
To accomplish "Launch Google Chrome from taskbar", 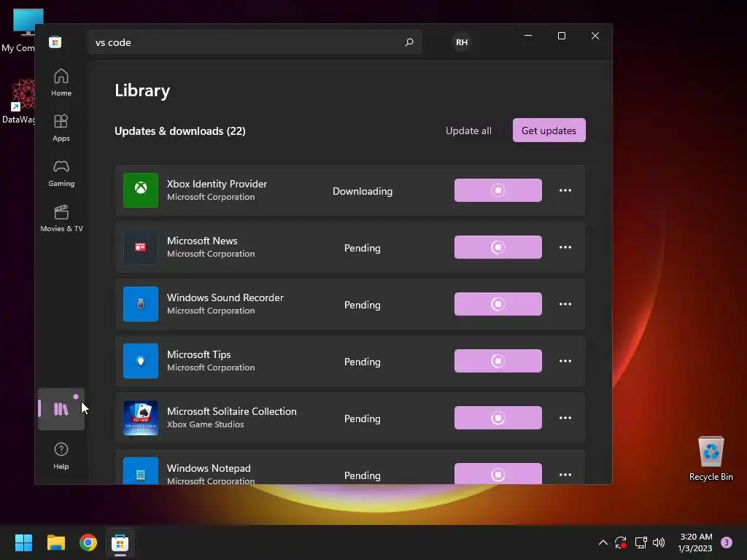I will pos(88,542).
